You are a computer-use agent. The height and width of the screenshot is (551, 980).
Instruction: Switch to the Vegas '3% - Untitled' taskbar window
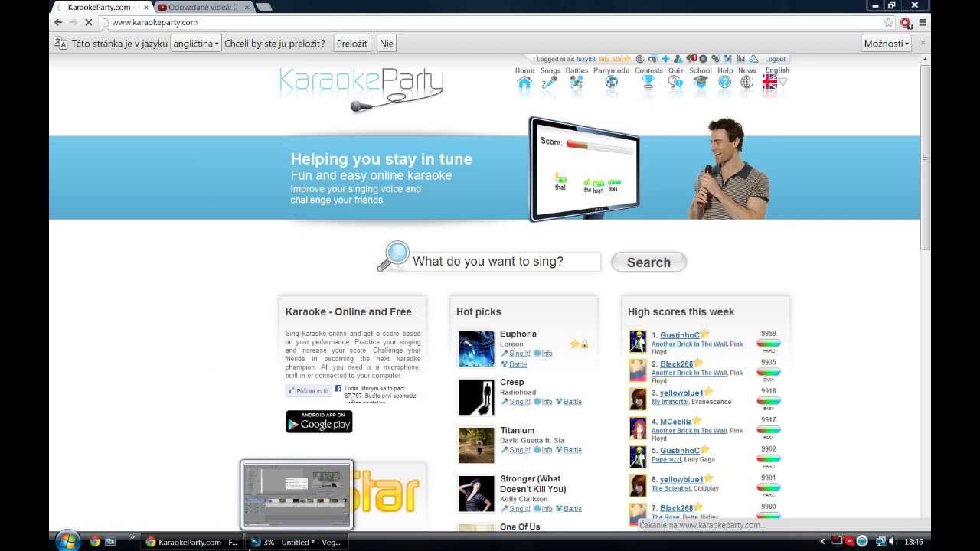(297, 542)
